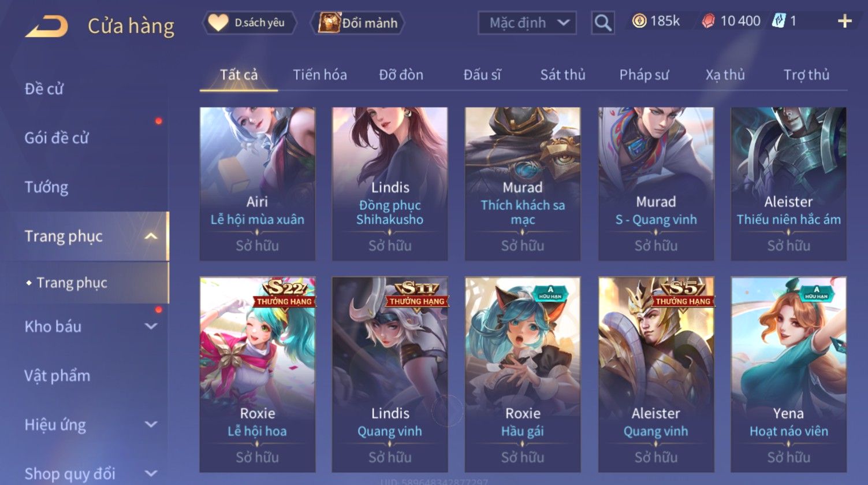
Task: Click the red gem currency icon
Action: [708, 21]
